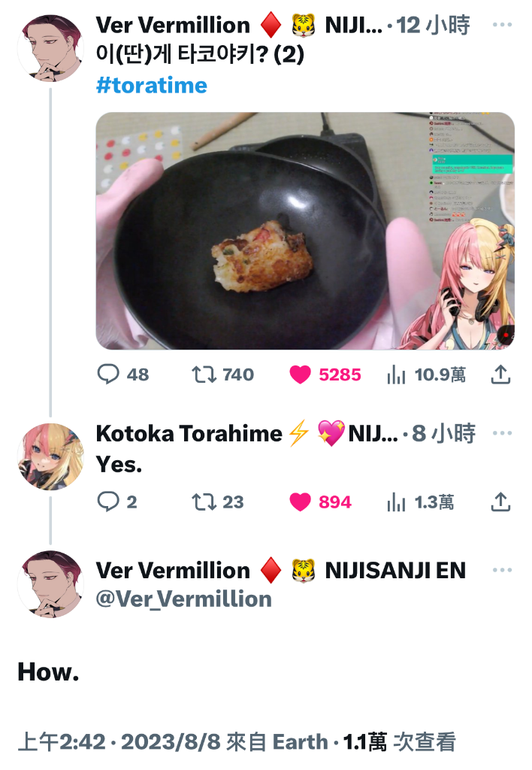The image size is (532, 770).
Task: Expand more options on the 'How.' tweet
Action: click(x=502, y=570)
